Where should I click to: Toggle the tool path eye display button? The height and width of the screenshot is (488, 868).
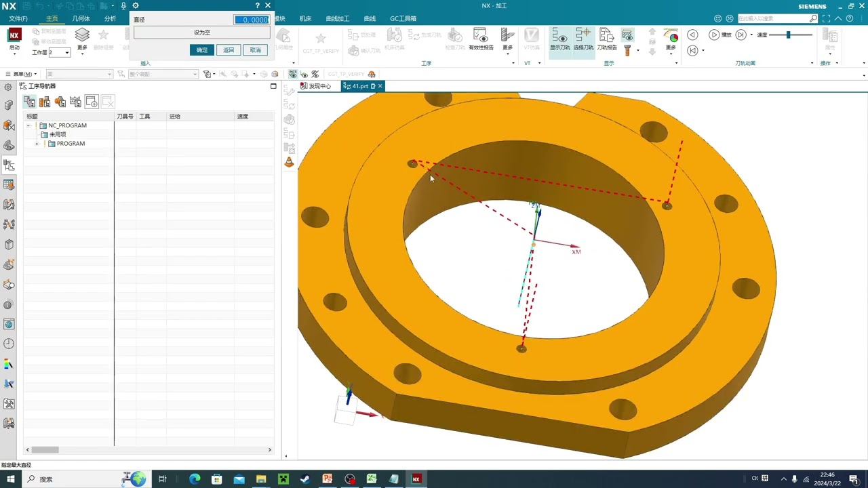click(627, 35)
